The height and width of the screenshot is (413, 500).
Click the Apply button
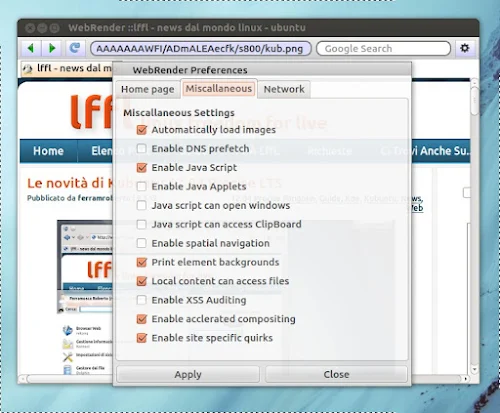(x=188, y=374)
